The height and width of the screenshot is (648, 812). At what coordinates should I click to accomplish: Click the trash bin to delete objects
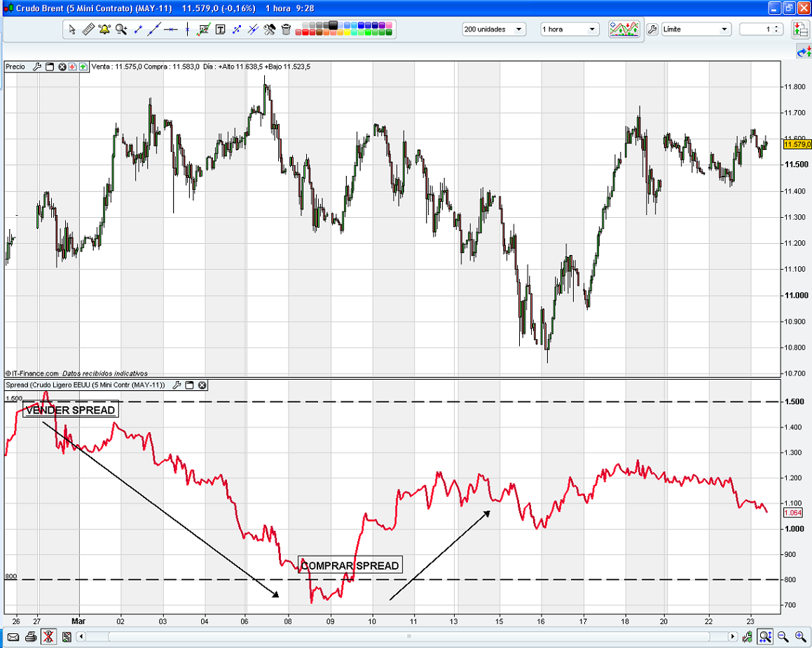click(x=287, y=29)
